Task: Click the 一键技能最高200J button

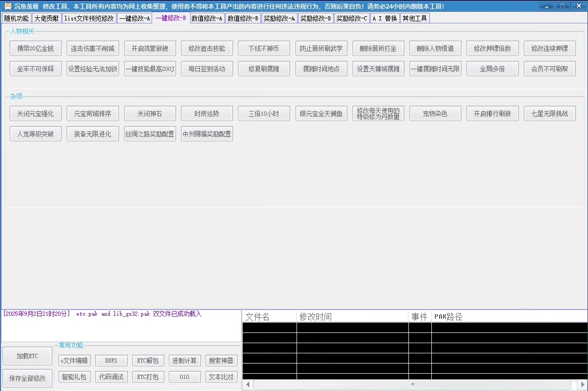Action: click(150, 69)
